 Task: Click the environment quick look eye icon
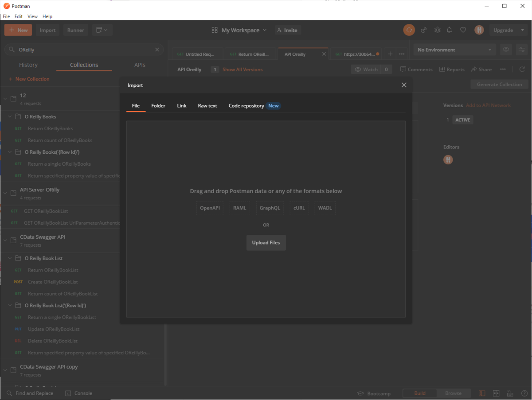[x=506, y=50]
